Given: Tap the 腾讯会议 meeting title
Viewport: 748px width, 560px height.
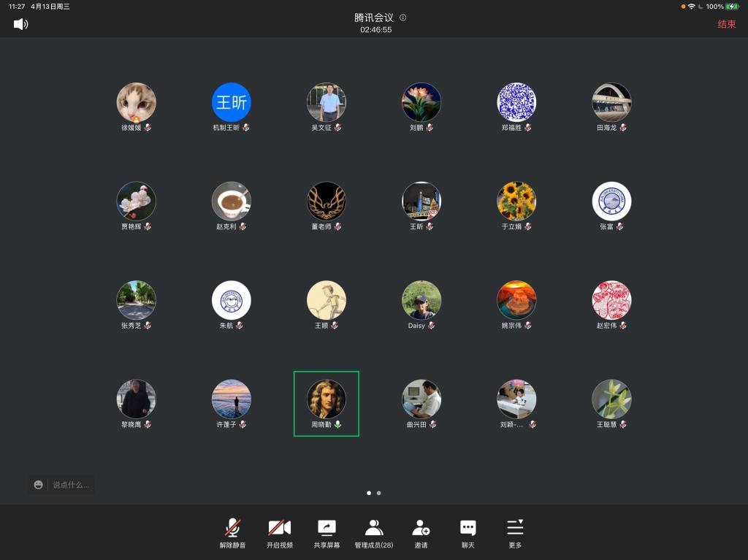Looking at the screenshot, I should coord(374,18).
